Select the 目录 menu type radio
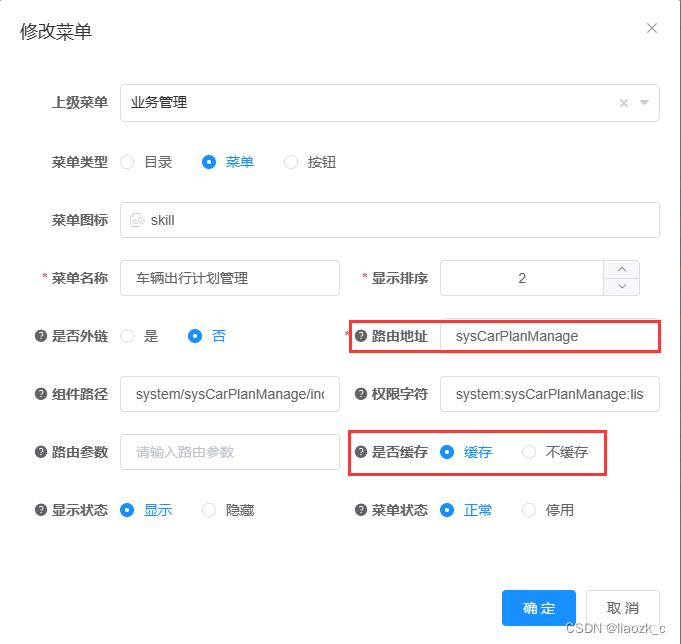The width and height of the screenshot is (681, 644). [x=127, y=162]
